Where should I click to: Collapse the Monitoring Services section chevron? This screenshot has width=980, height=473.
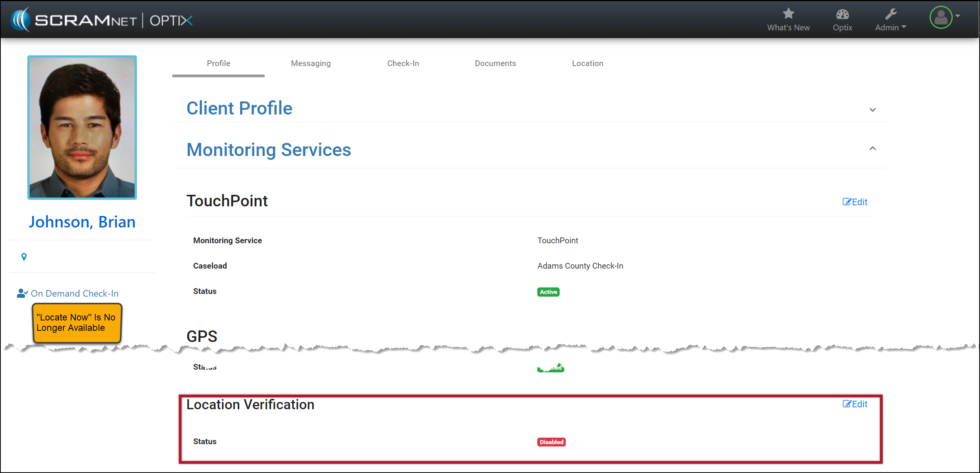(872, 148)
